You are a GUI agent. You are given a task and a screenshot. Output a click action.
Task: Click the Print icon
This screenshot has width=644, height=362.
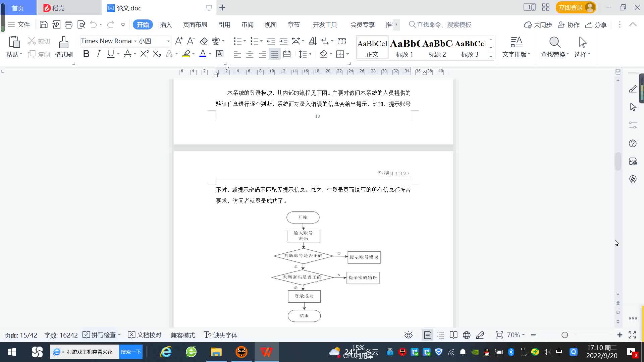pos(68,24)
